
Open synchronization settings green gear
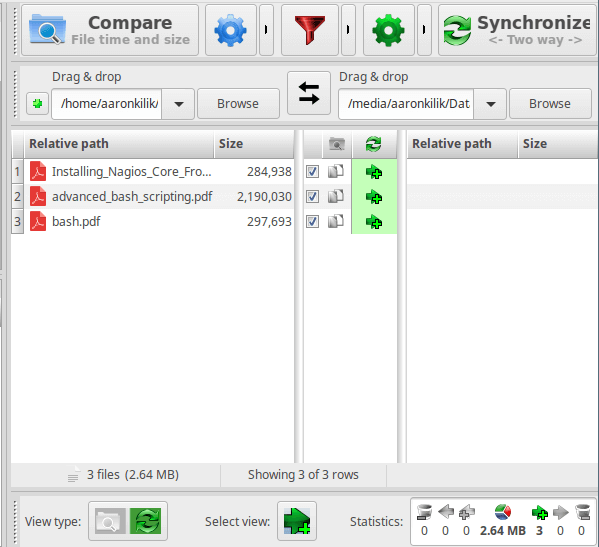coord(389,30)
